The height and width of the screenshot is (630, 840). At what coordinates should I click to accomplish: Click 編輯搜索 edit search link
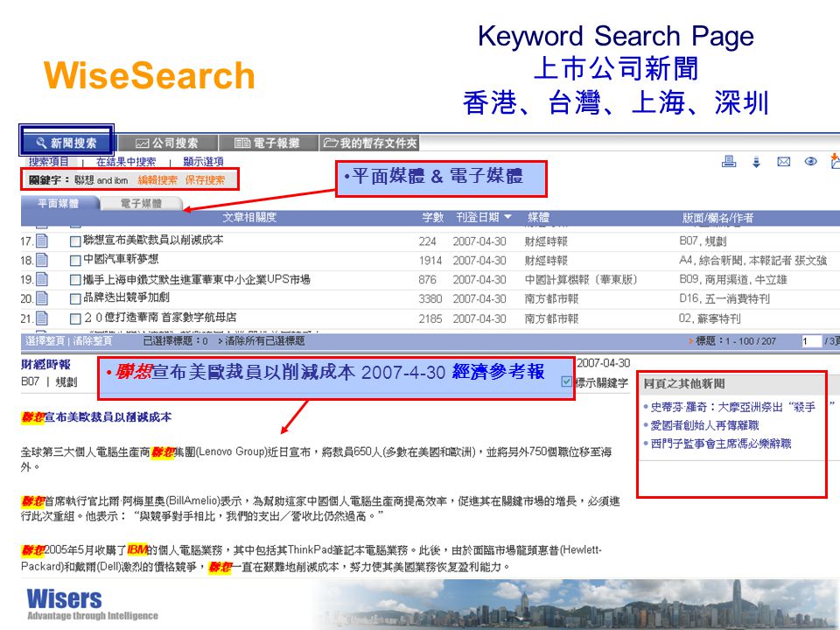pos(157,180)
